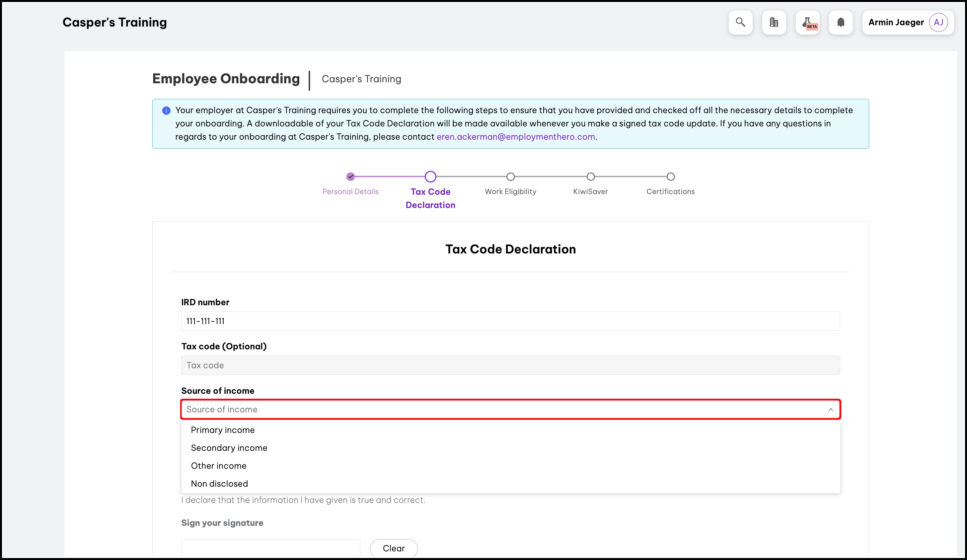967x560 pixels.
Task: Click the Employee Onboarding heading
Action: pyautogui.click(x=226, y=79)
